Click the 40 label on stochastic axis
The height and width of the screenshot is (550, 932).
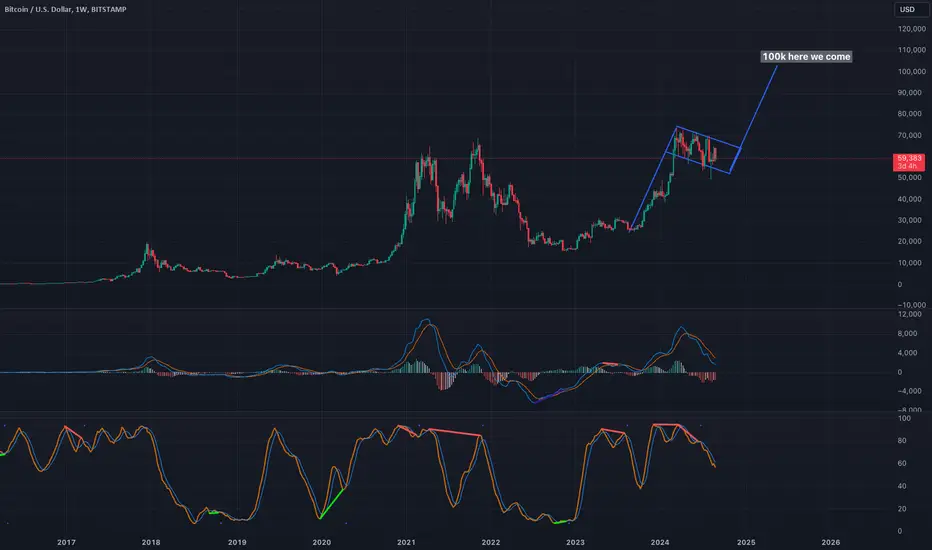click(x=902, y=486)
